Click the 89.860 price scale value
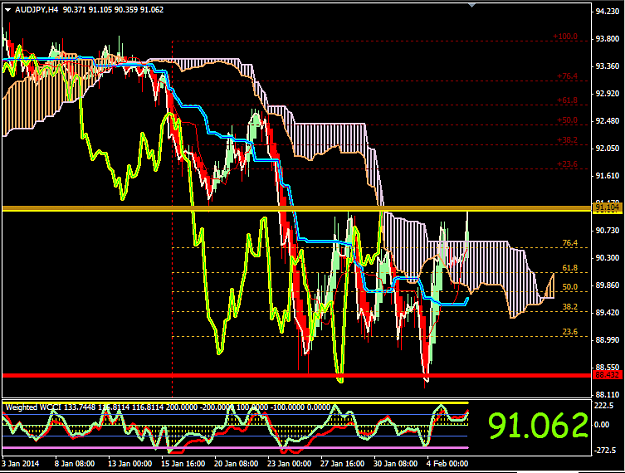Screen dimensions: 625x473 [607, 285]
